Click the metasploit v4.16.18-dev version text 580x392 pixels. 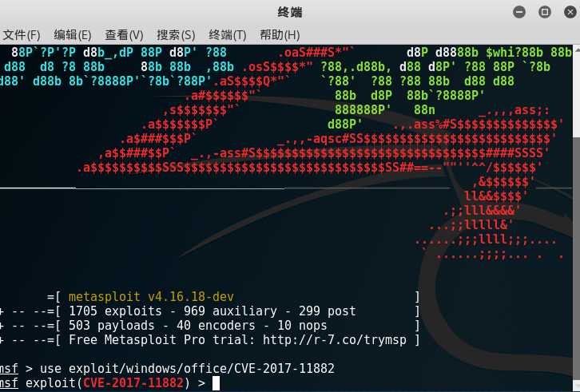151,297
